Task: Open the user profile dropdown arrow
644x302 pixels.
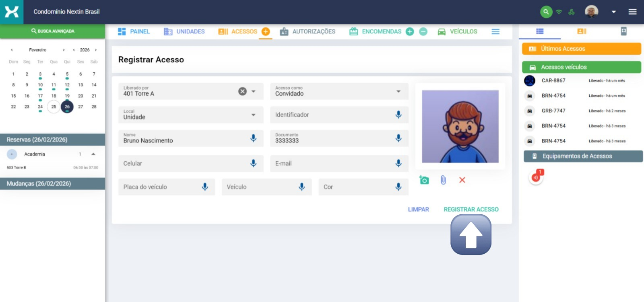Action: [613, 12]
